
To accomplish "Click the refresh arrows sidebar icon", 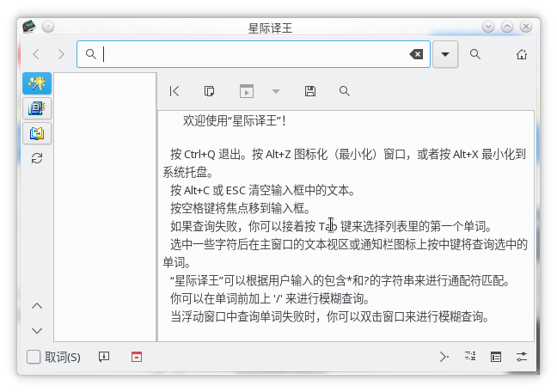I will [37, 158].
